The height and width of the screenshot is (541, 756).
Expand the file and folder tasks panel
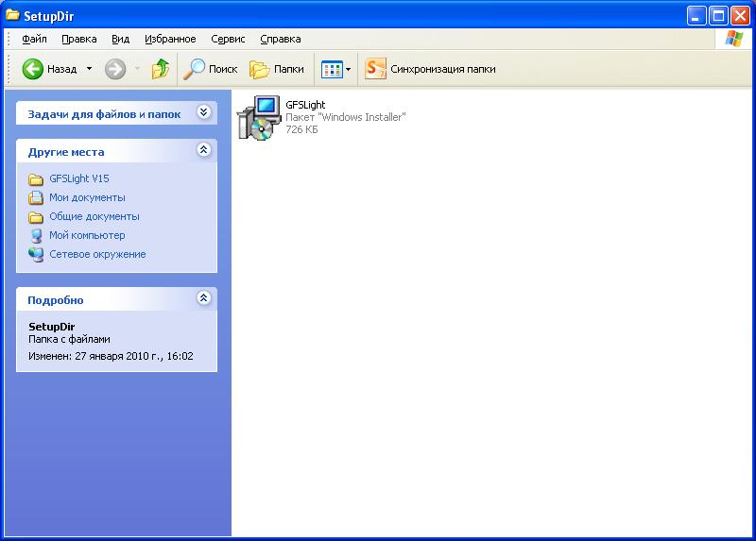coord(203,112)
